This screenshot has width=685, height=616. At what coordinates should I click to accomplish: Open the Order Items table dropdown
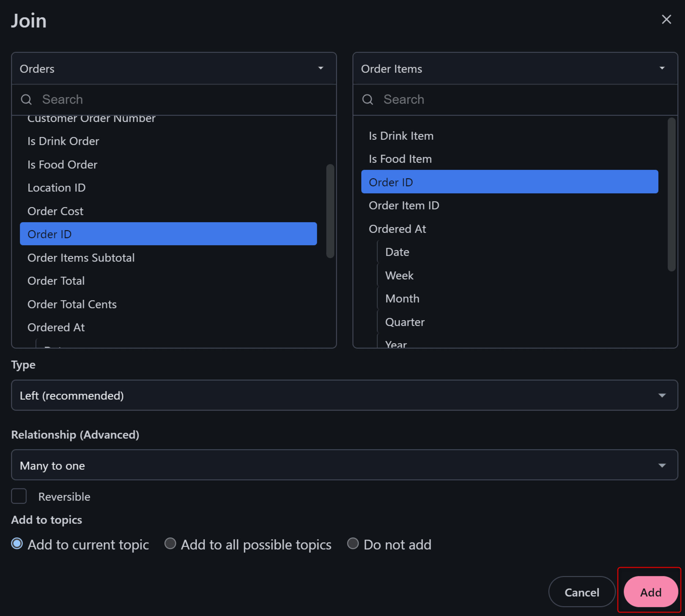(515, 69)
